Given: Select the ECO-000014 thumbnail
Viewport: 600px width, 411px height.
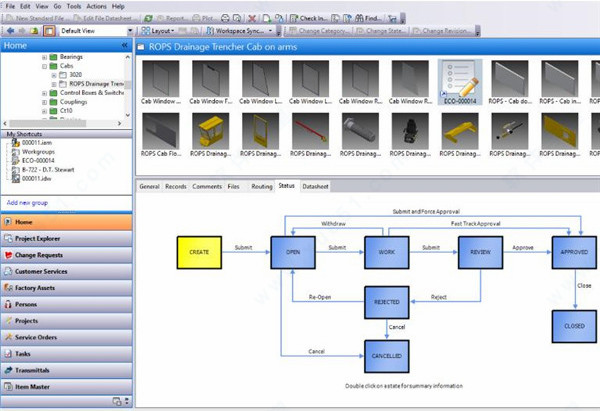Looking at the screenshot, I should coord(460,82).
